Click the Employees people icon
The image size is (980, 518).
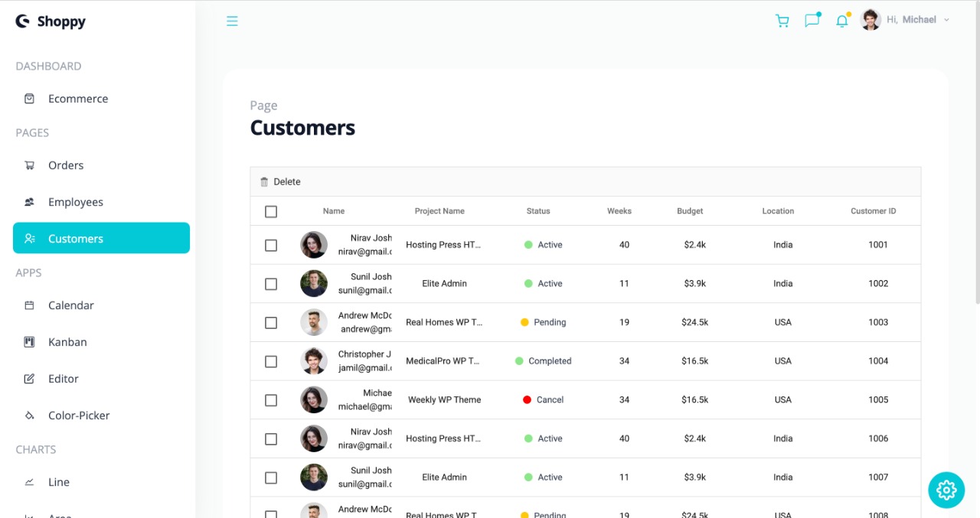click(x=29, y=202)
